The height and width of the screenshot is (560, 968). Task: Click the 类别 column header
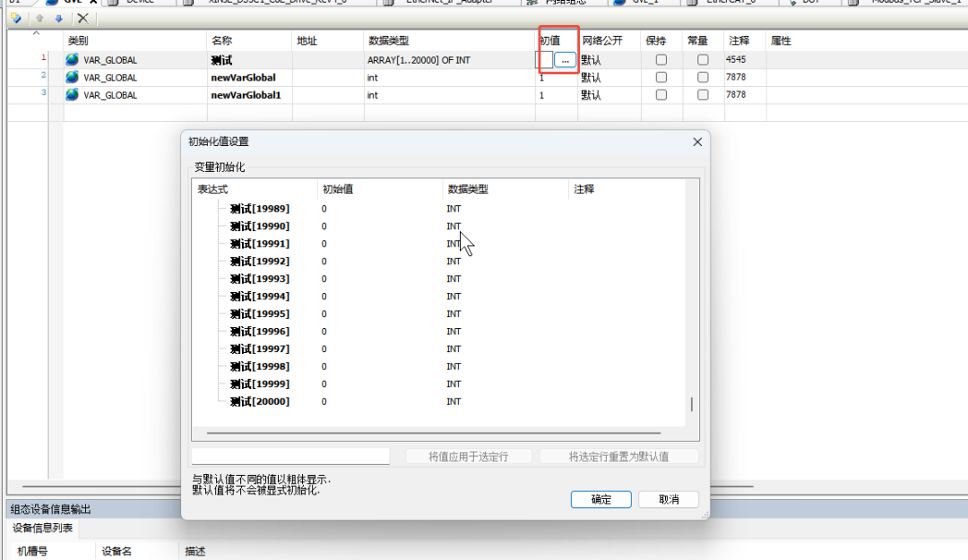(78, 40)
